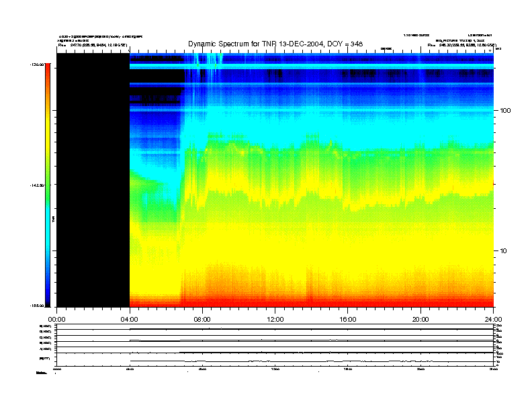Click the black data-gap region of spectrogram
This screenshot has height=411, width=532.
(x=93, y=180)
